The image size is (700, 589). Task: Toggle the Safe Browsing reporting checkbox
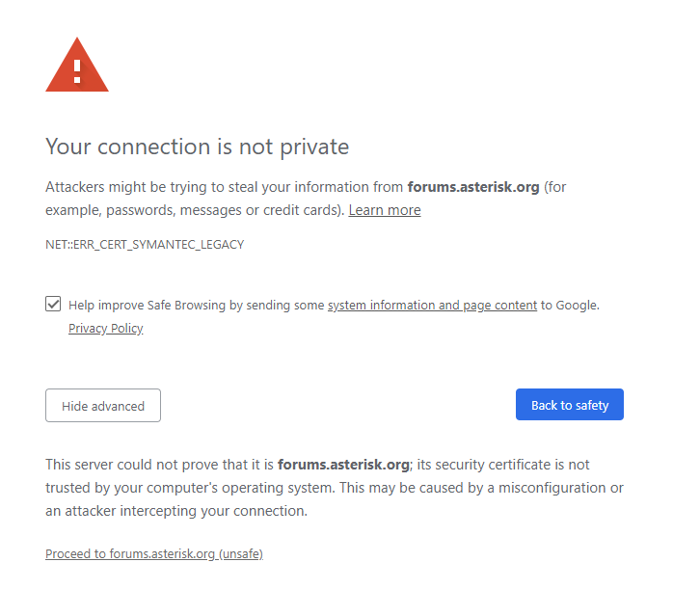pos(53,304)
